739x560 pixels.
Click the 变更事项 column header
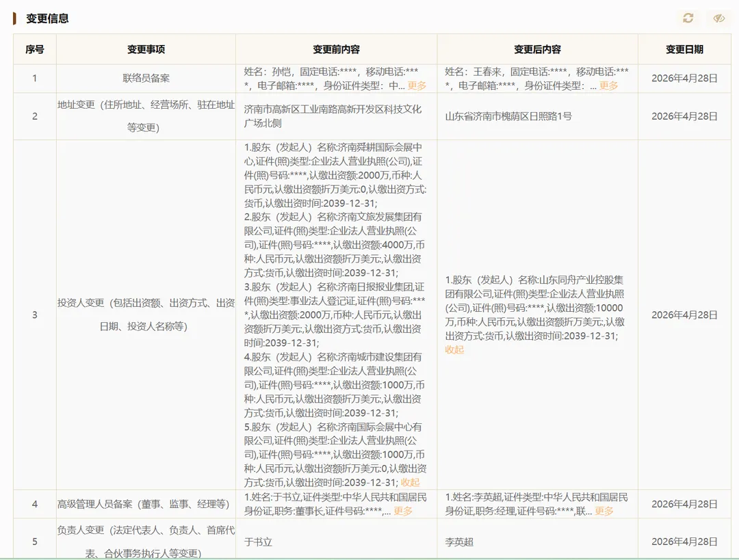click(146, 49)
